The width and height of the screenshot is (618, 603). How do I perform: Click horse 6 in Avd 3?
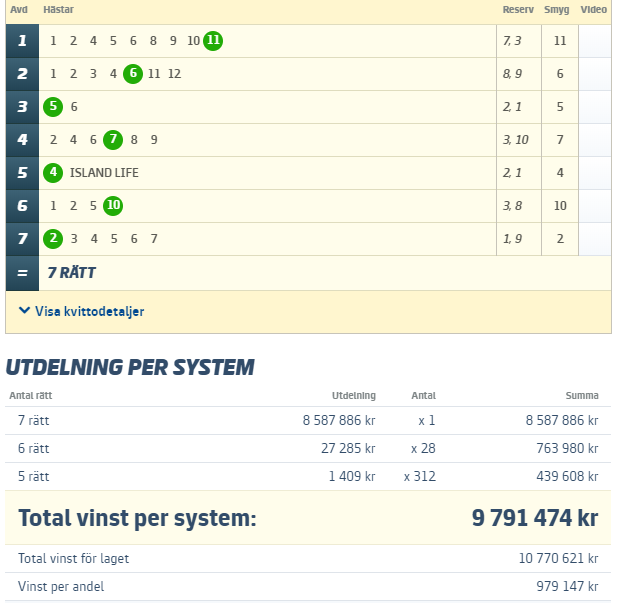pos(74,107)
